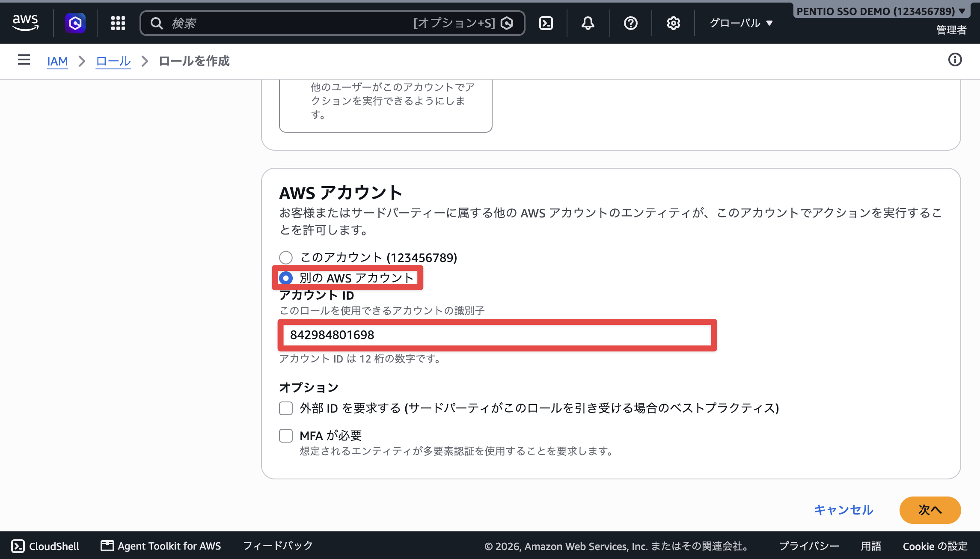Open the purple console shortcut icon
The height and width of the screenshot is (559, 980).
pos(75,23)
